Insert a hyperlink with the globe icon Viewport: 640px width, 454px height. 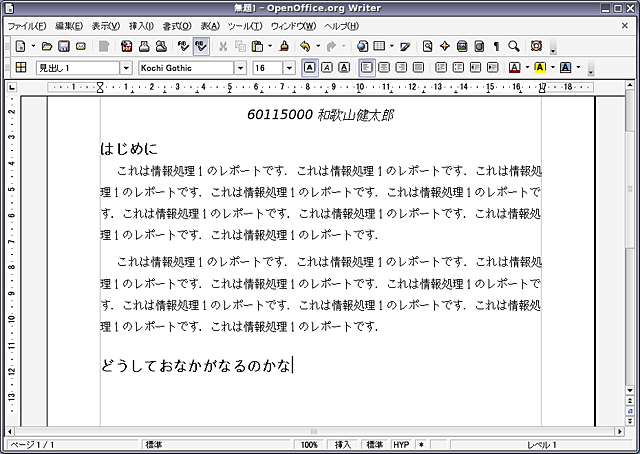(362, 46)
